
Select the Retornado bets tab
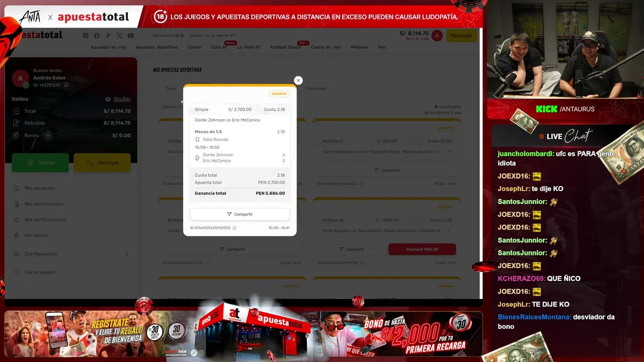[317, 88]
